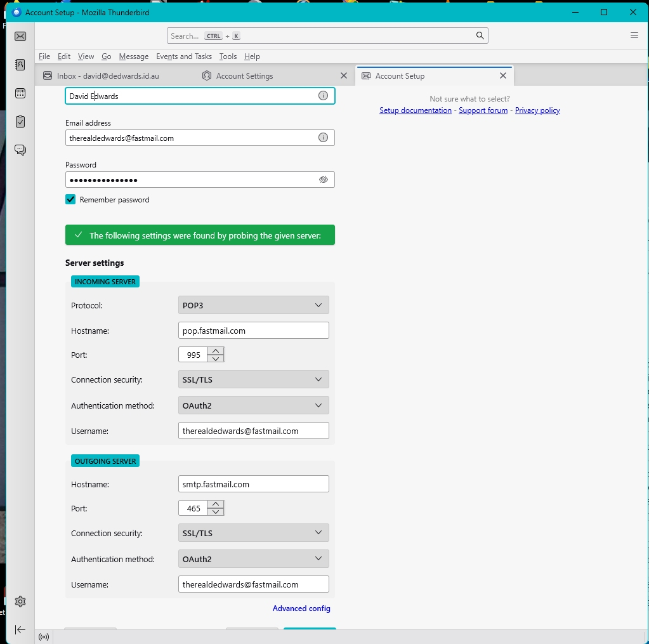
Task: Open the View menu
Action: point(86,56)
